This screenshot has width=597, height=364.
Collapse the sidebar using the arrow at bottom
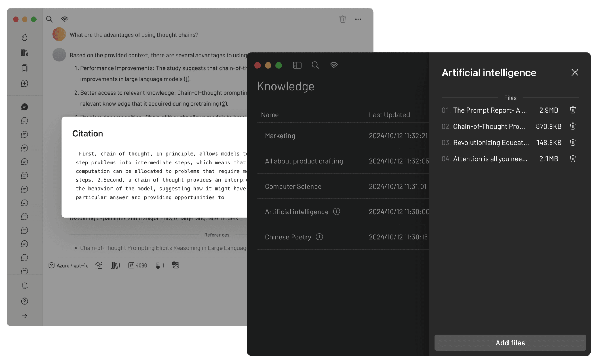coord(24,316)
